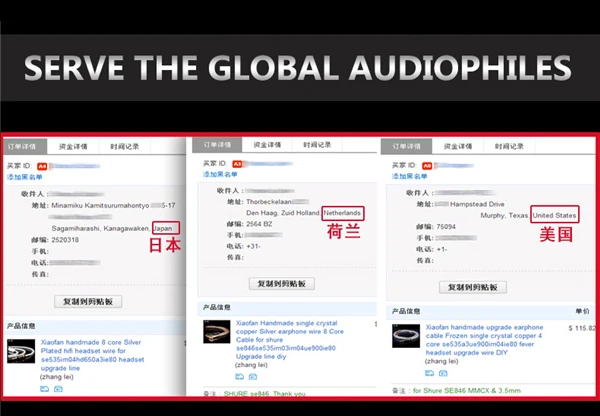Viewport: 600px width, 416px height.
Task: Open the Xiaofan single crystal copper Silver earphone wire link
Action: point(290,340)
